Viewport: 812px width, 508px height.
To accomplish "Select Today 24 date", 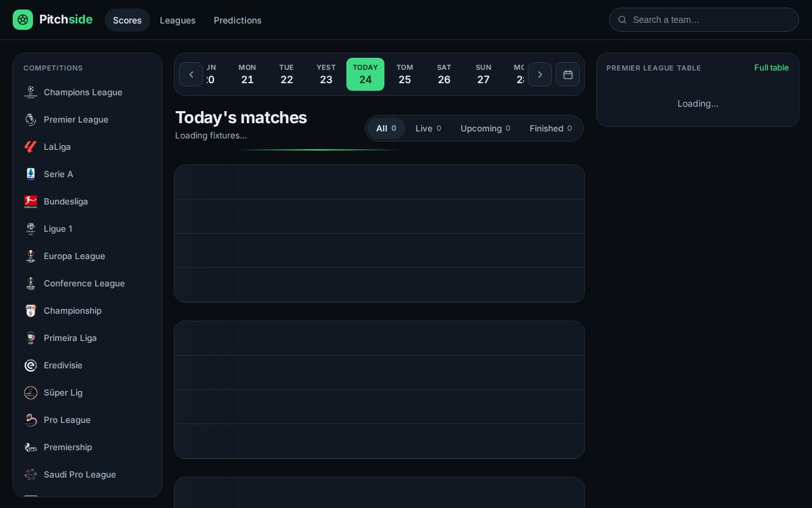I will point(365,74).
